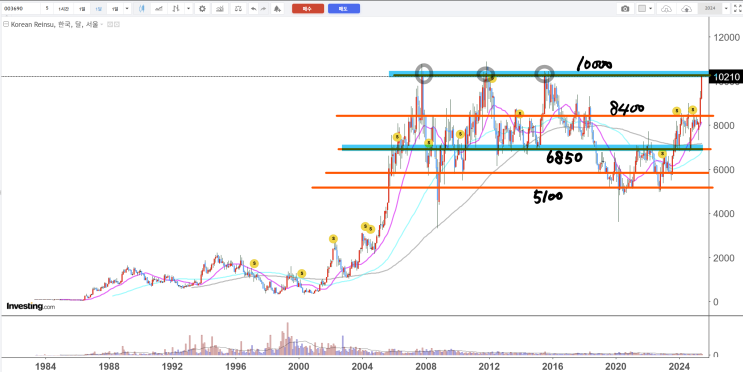Viewport: 743px width, 372px height.
Task: Open the indicators chart icon
Action: point(219,9)
